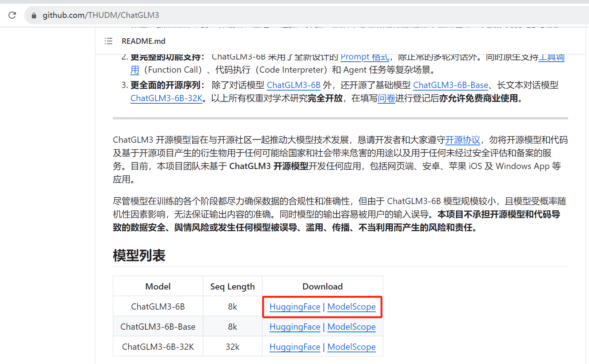This screenshot has height=364, width=589.
Task: Open the Prompt 格式 link
Action: click(365, 57)
